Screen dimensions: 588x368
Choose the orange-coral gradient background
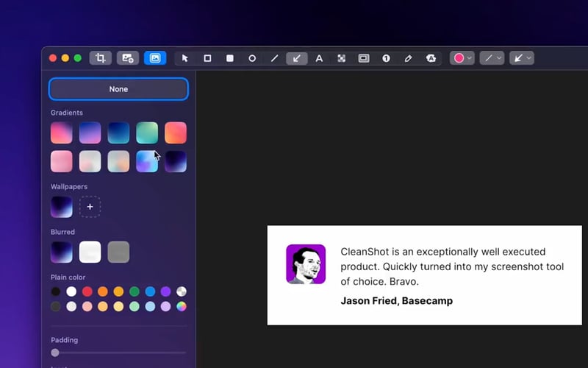(x=176, y=132)
